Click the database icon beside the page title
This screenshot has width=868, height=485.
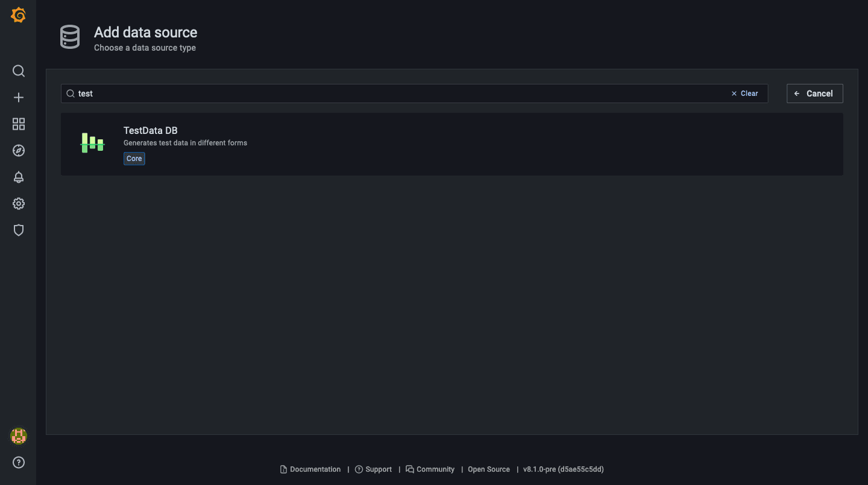(x=70, y=37)
